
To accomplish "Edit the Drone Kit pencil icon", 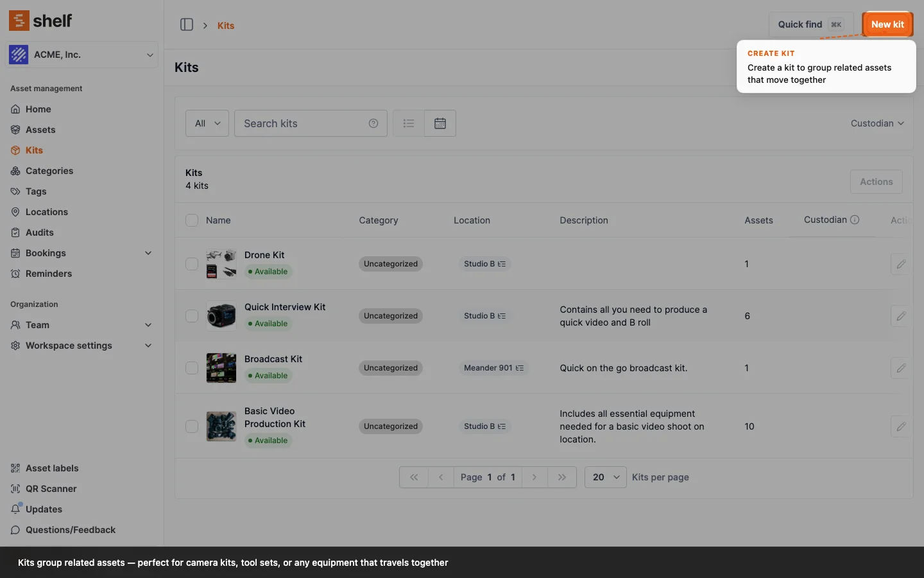I will point(901,264).
